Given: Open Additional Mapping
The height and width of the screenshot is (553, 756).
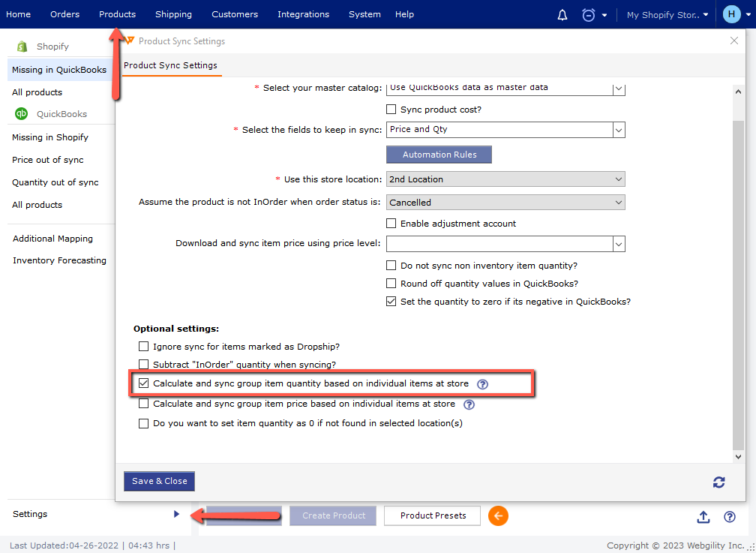Looking at the screenshot, I should [x=52, y=239].
